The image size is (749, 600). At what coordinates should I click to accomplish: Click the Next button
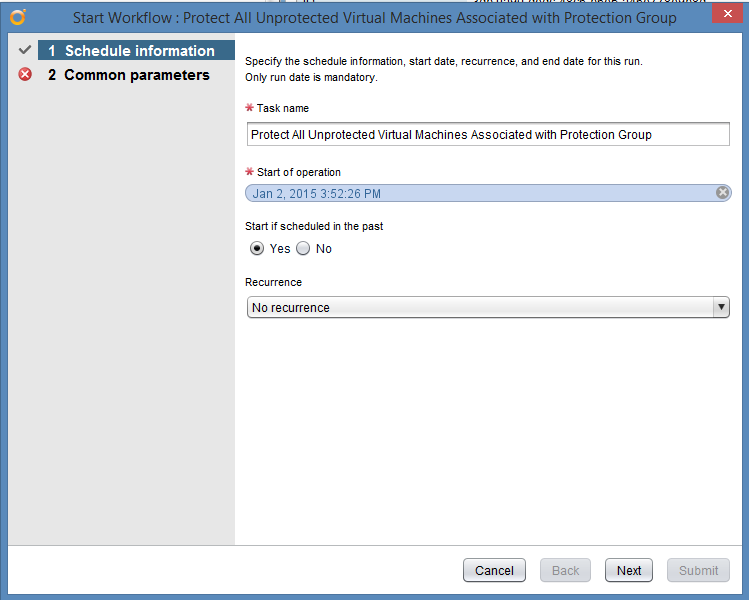(629, 570)
